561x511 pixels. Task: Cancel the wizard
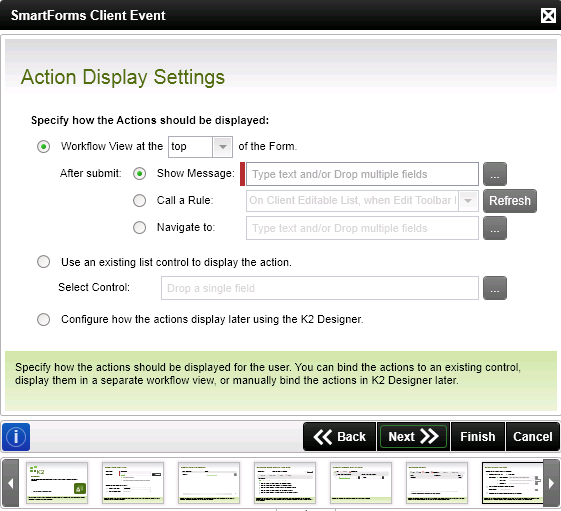(x=533, y=437)
